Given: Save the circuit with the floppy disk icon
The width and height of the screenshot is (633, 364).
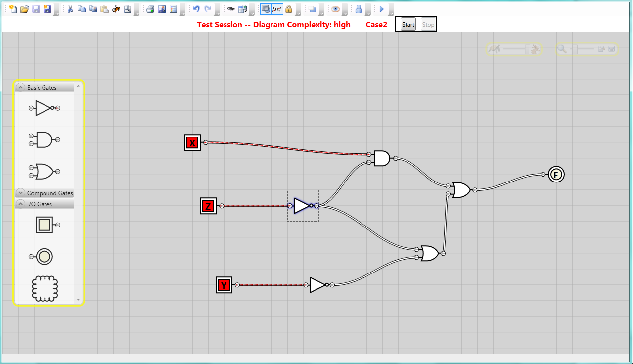Looking at the screenshot, I should click(x=36, y=9).
